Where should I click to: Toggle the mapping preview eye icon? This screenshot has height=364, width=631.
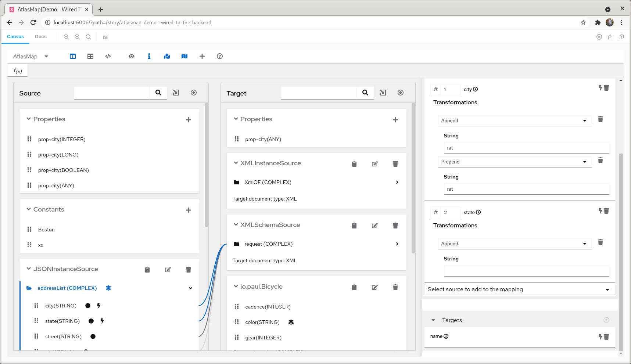(131, 56)
